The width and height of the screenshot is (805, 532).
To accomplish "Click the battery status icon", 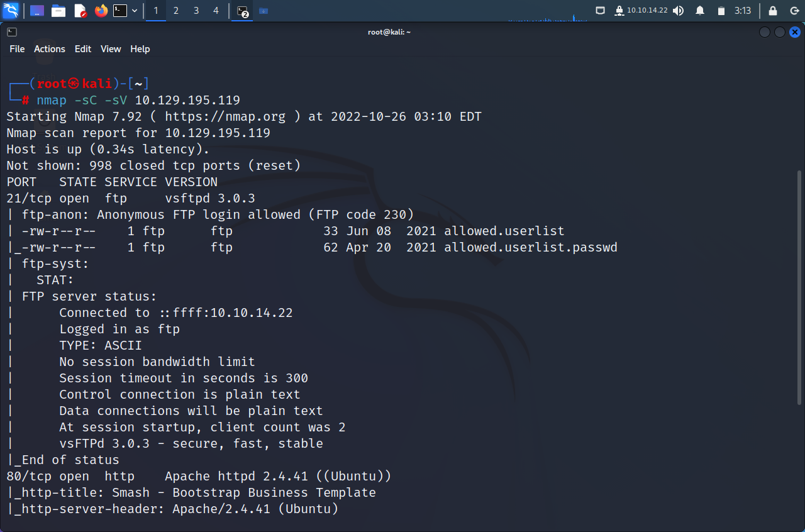I will pyautogui.click(x=721, y=11).
